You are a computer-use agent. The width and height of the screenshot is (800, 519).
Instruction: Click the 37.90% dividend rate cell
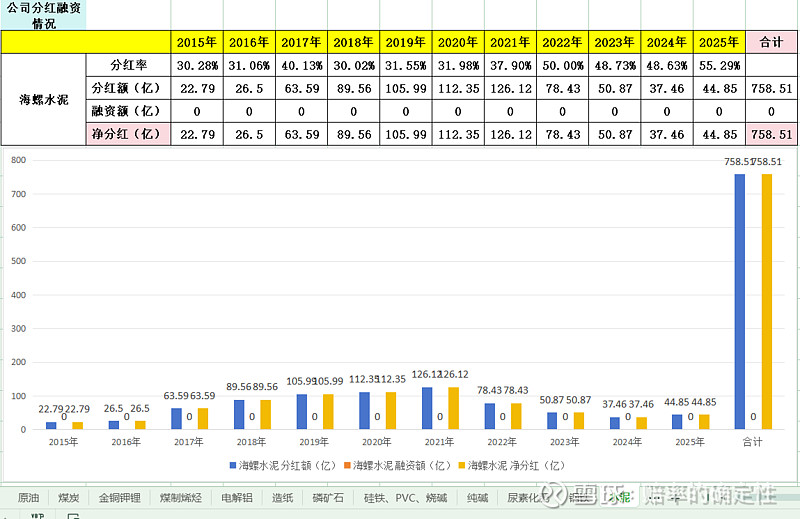click(x=510, y=65)
